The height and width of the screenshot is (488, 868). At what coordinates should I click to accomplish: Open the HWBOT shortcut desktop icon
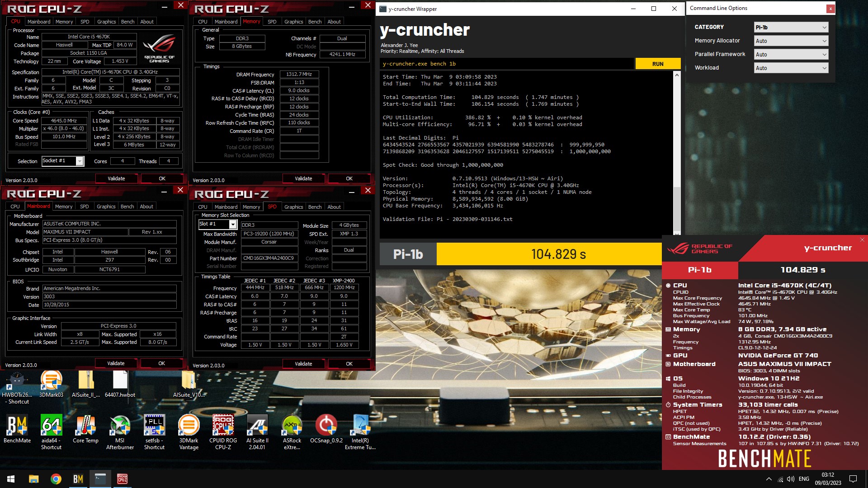(17, 387)
